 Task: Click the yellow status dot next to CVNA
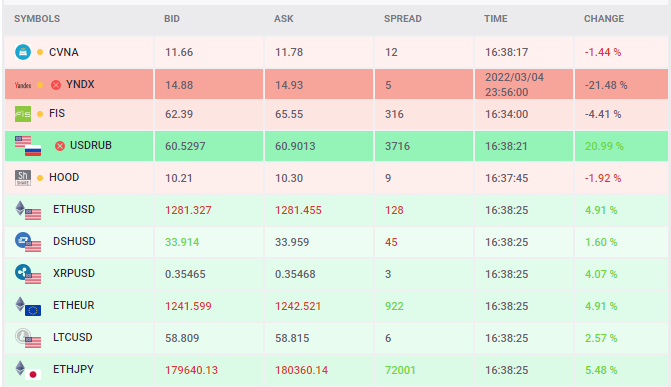pyautogui.click(x=40, y=52)
